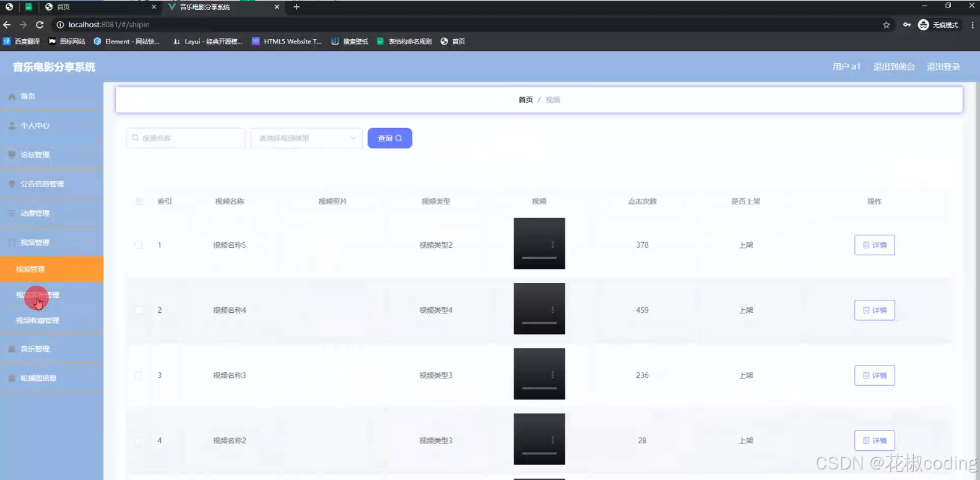Open the 表结构命名规则 bookmark
980x480 pixels.
click(404, 41)
